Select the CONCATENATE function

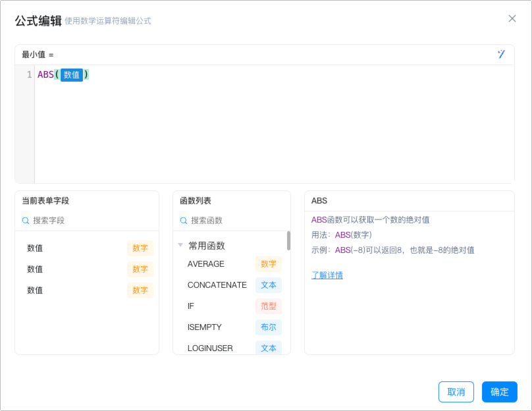point(232,285)
